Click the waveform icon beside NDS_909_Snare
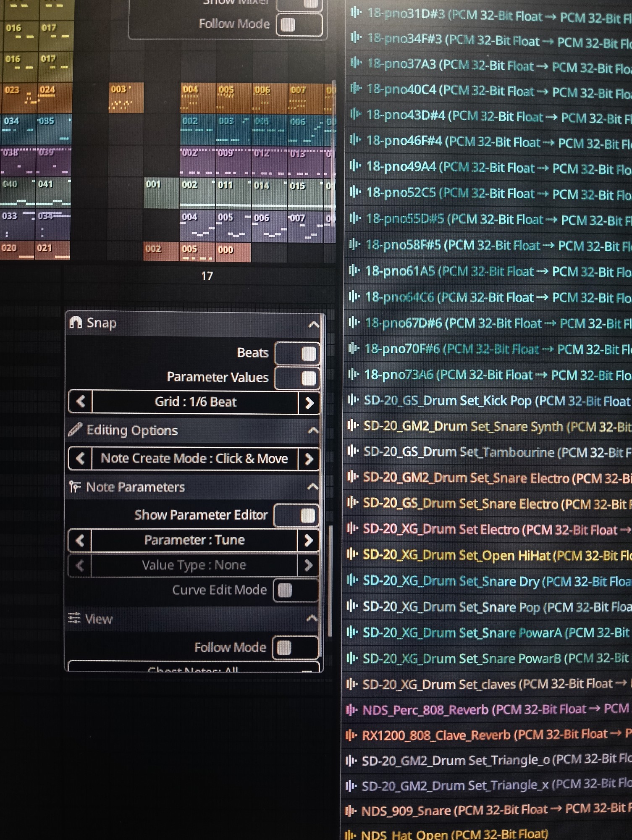 (x=351, y=811)
